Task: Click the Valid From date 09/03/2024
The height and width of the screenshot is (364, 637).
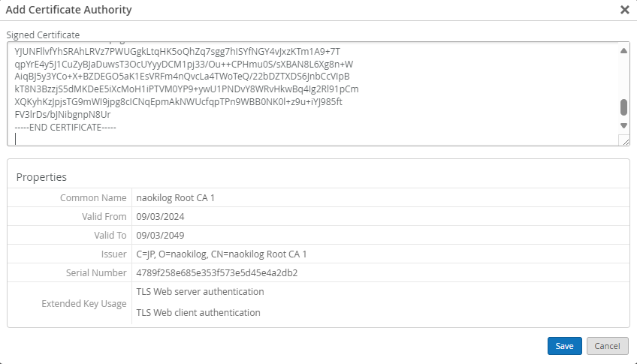Action: pos(160,216)
